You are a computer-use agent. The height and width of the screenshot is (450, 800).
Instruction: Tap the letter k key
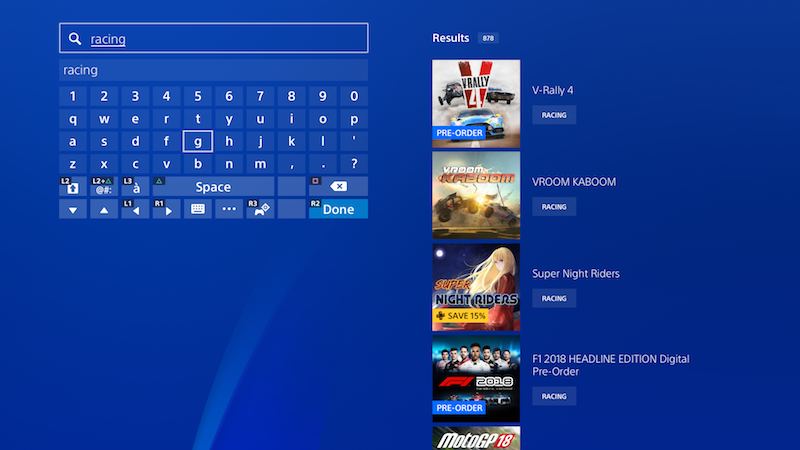[x=291, y=141]
